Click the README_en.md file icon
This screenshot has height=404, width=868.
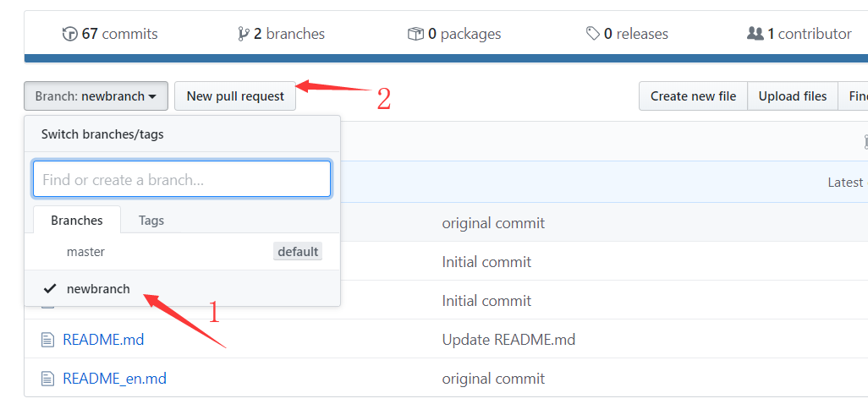(x=47, y=379)
